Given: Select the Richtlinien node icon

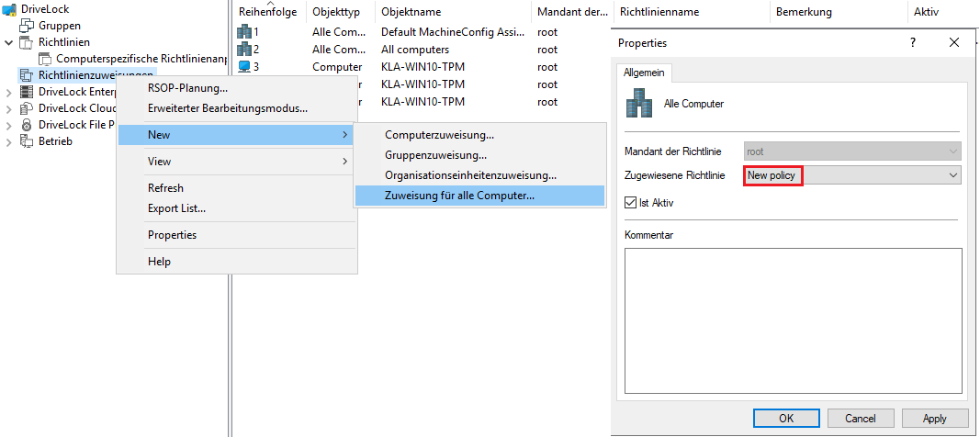Looking at the screenshot, I should [x=27, y=42].
